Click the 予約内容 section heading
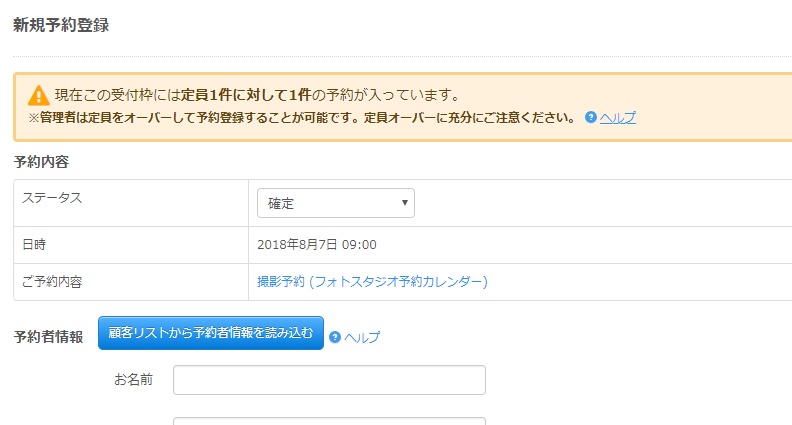 pos(41,161)
